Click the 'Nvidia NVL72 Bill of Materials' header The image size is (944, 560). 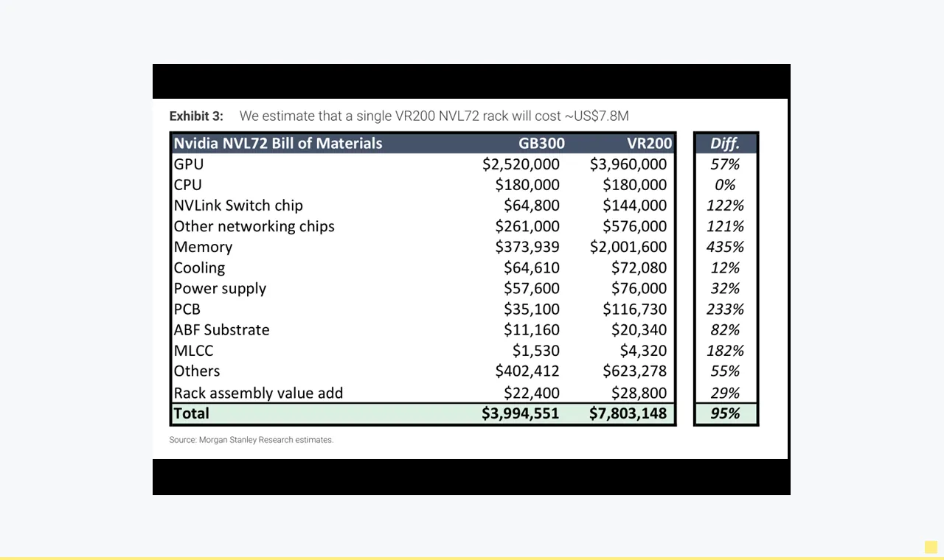pyautogui.click(x=278, y=143)
